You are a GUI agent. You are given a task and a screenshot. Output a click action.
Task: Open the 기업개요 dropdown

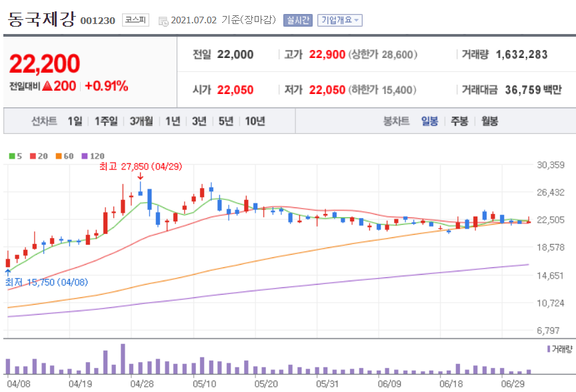click(x=340, y=20)
